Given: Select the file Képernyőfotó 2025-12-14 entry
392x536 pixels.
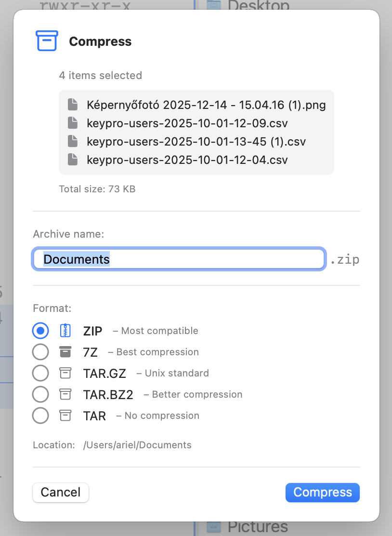Looking at the screenshot, I should 207,105.
